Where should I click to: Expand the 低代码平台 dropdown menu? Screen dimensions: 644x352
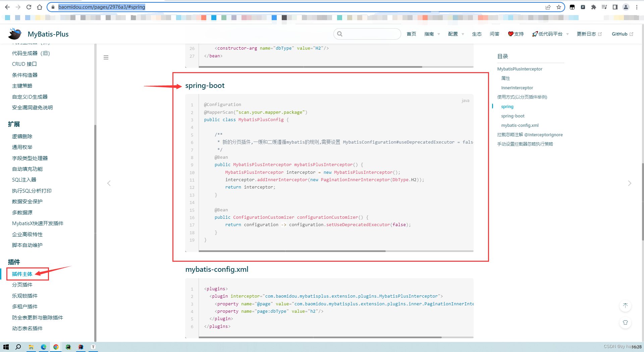[x=550, y=34]
